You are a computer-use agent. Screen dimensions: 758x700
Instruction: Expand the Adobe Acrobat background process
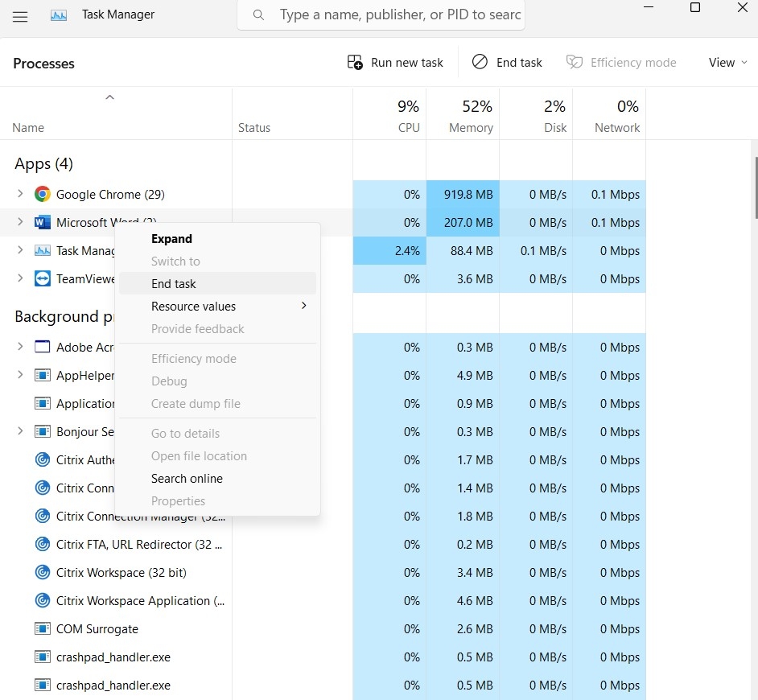click(x=20, y=346)
